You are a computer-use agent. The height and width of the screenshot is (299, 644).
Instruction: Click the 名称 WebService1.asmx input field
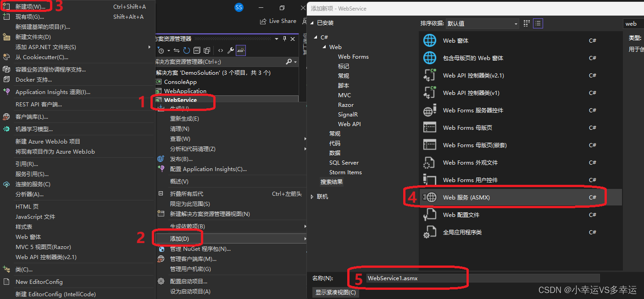click(x=483, y=278)
